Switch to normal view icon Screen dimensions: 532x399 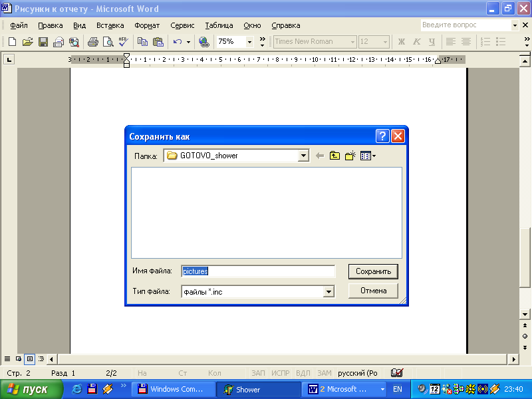tap(7, 358)
